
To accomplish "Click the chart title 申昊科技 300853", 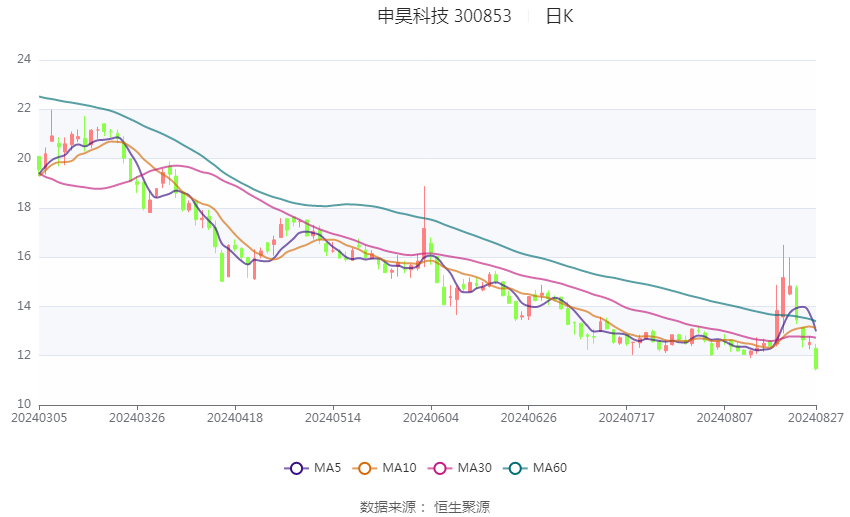I will tap(445, 16).
